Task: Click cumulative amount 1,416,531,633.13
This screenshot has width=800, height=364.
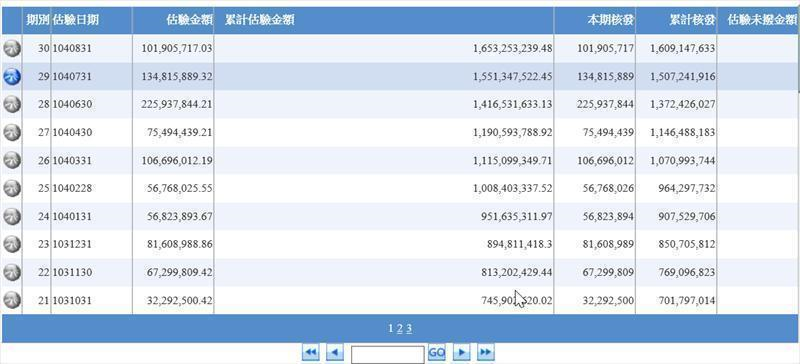Action: click(512, 105)
